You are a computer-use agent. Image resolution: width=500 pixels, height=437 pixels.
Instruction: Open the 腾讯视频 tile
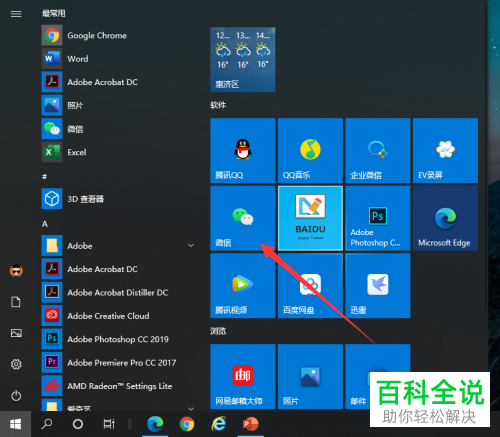point(243,286)
